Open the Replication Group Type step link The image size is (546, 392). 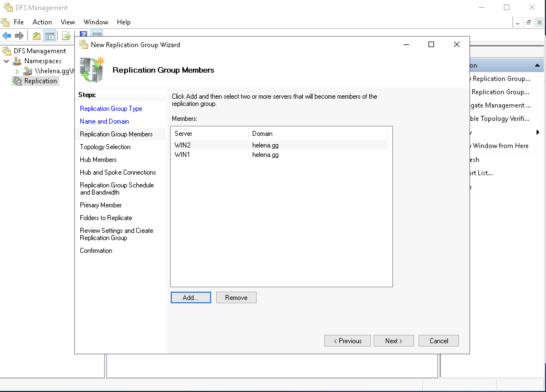click(111, 109)
